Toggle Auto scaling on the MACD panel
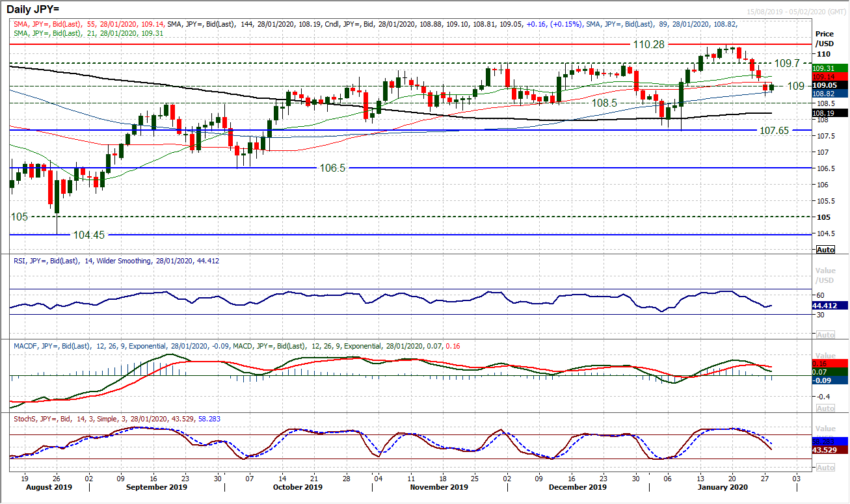The image size is (850, 504). click(825, 408)
